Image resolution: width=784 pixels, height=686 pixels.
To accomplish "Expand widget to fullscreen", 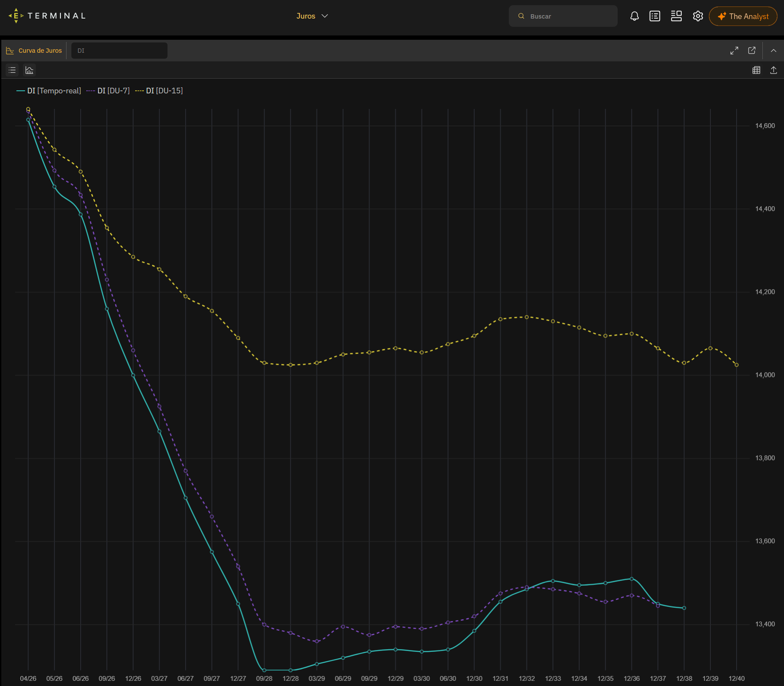I will coord(734,51).
